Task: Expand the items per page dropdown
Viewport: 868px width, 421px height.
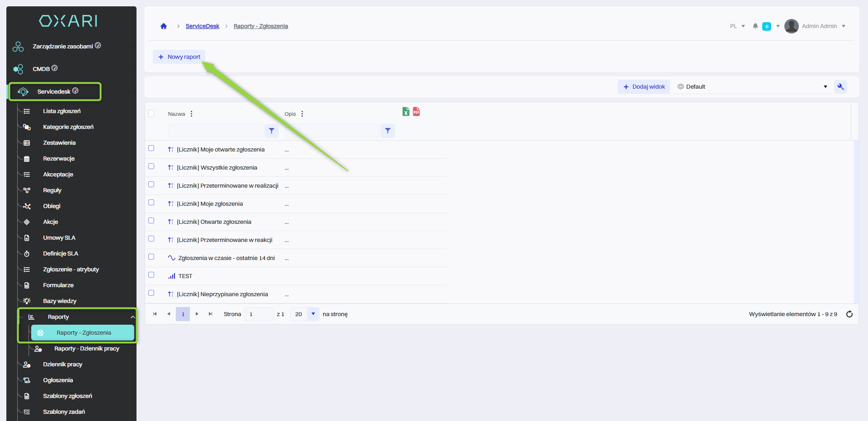Action: coord(313,314)
